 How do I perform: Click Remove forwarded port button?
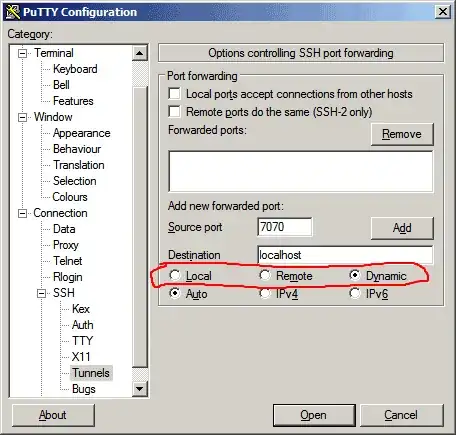pyautogui.click(x=402, y=134)
